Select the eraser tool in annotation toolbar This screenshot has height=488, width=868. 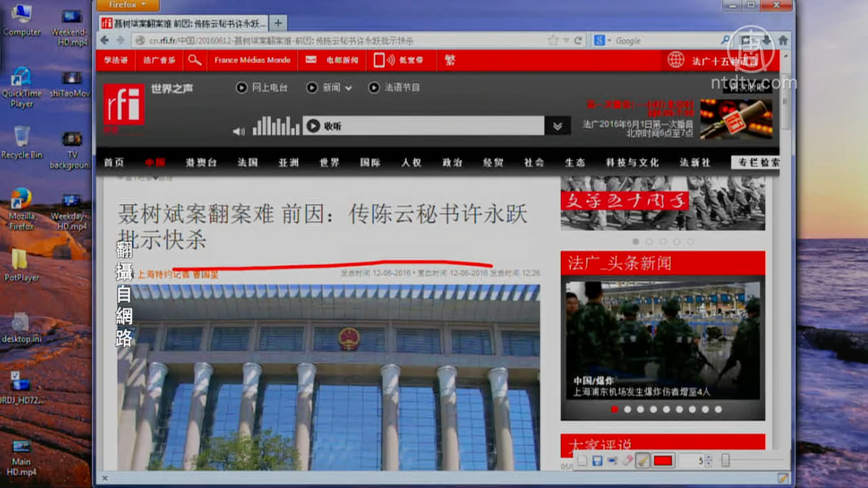(x=627, y=461)
